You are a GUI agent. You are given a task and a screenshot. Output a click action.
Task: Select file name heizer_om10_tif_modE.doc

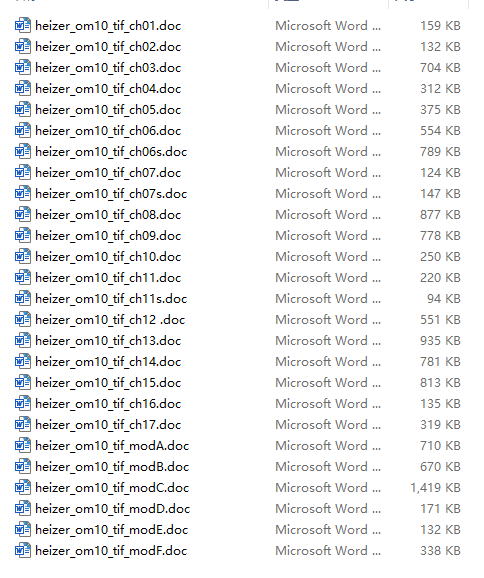pyautogui.click(x=112, y=530)
